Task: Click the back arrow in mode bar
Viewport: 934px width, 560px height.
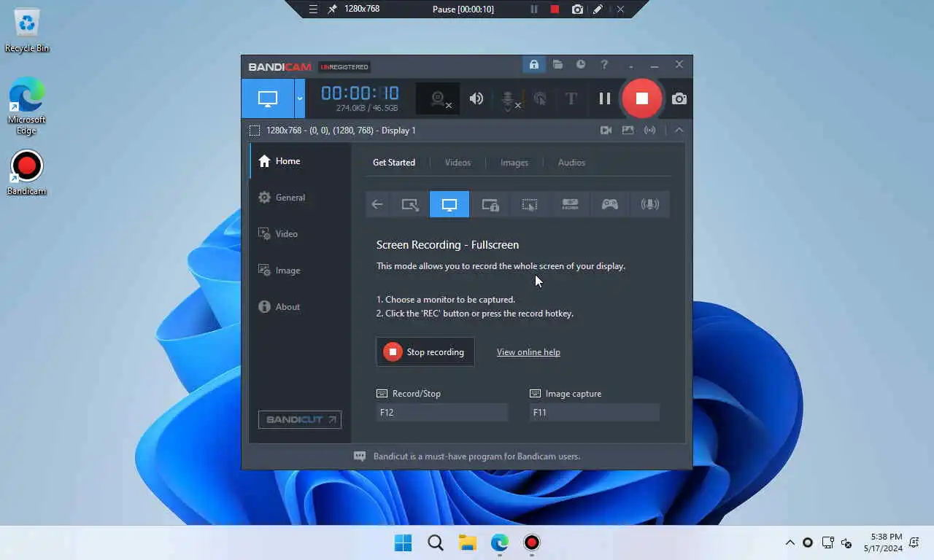Action: [377, 204]
